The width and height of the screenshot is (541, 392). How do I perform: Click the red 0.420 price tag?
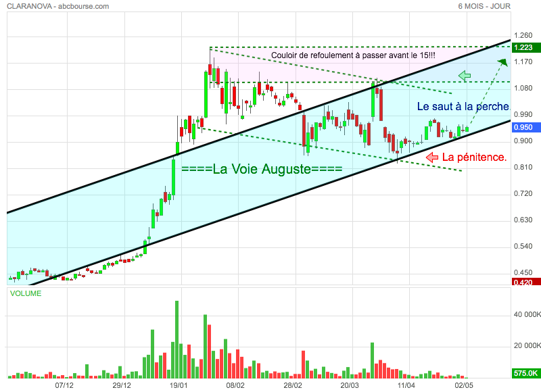click(526, 282)
